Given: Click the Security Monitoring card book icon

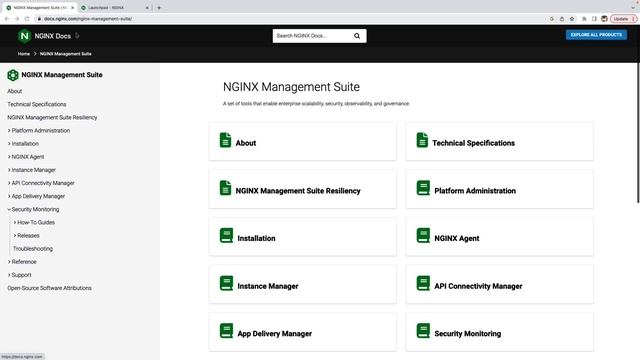Looking at the screenshot, I should 423,331.
